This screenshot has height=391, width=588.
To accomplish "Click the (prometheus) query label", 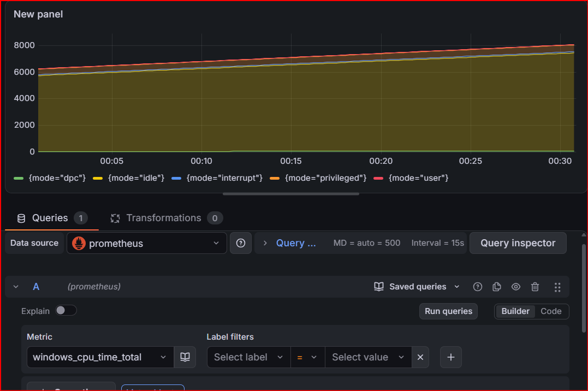I will click(x=94, y=287).
